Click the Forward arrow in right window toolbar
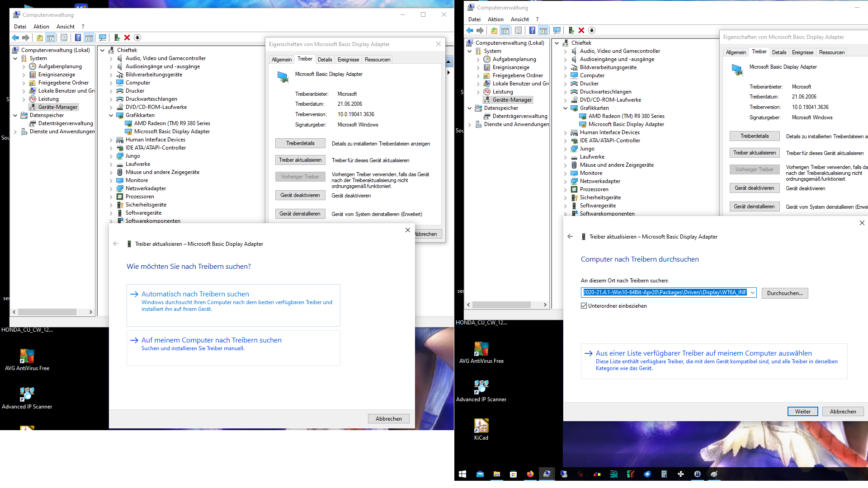The height and width of the screenshot is (488, 868). [480, 31]
